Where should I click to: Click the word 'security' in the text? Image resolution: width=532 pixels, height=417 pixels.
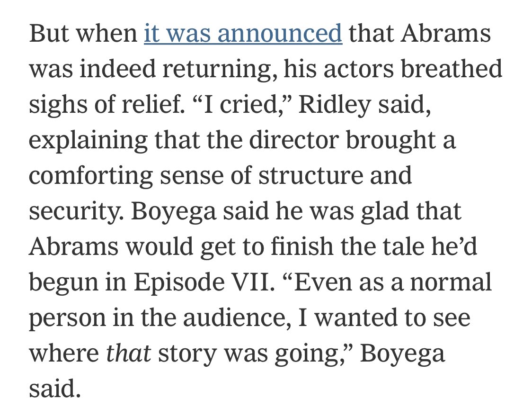(74, 211)
